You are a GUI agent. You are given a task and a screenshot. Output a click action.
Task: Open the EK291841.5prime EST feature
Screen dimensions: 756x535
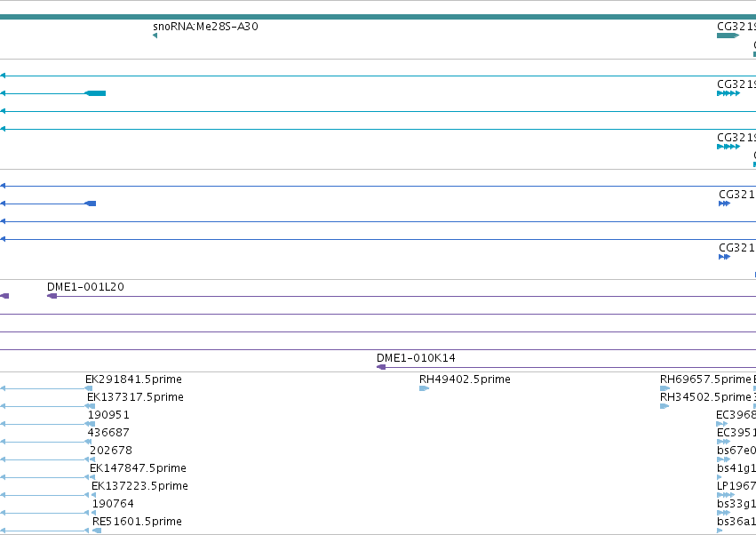[x=133, y=379]
